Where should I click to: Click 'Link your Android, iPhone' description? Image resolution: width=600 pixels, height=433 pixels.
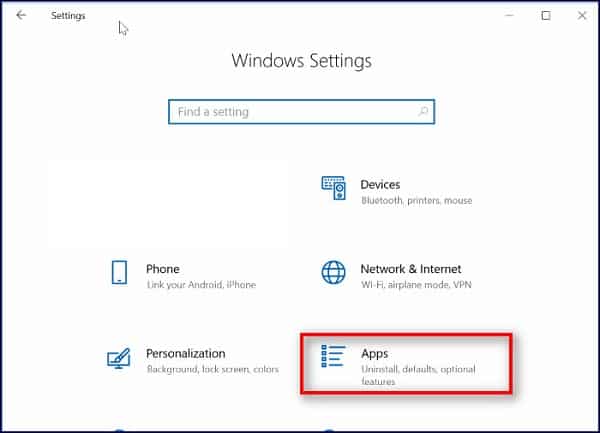[199, 285]
